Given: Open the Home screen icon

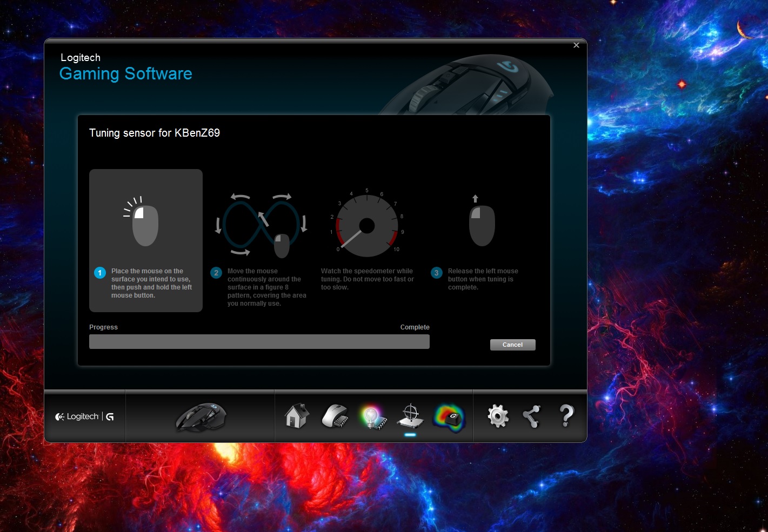Looking at the screenshot, I should [296, 416].
